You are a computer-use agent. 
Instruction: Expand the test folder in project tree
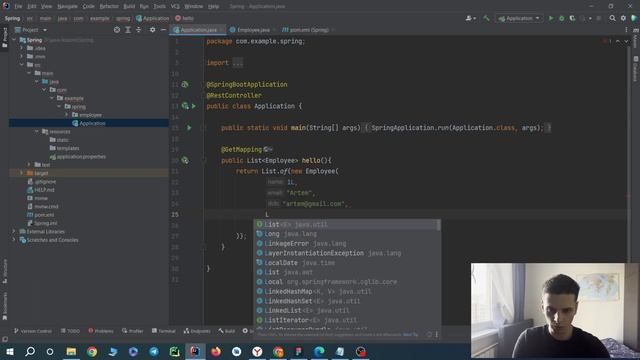point(29,164)
